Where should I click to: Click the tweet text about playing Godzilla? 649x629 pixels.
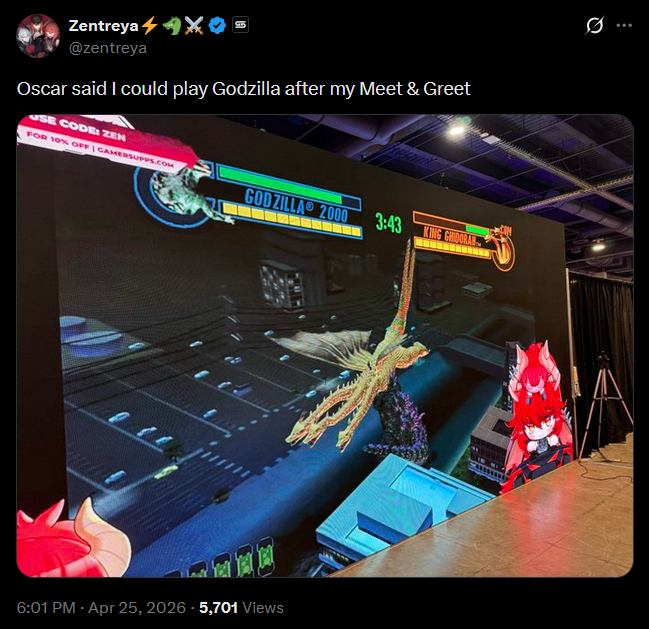pyautogui.click(x=243, y=89)
